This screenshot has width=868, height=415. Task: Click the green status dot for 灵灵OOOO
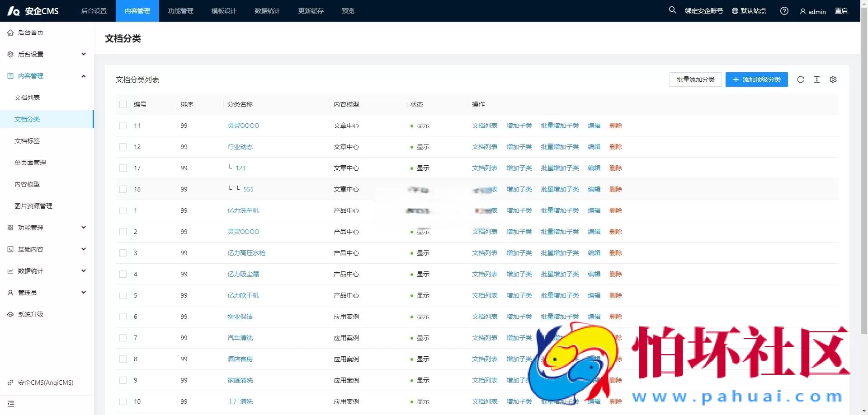pos(411,126)
